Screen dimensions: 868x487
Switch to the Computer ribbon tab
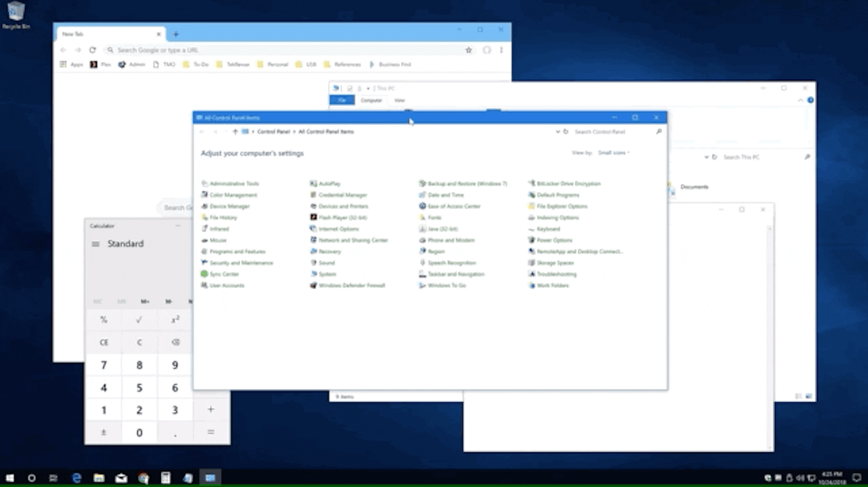coord(371,100)
